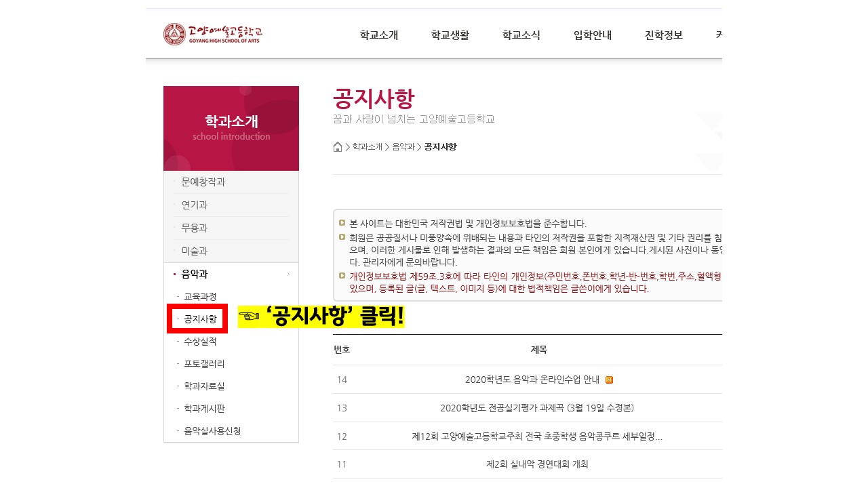Select 연기과 department in sidebar
The width and height of the screenshot is (868, 488).
194,205
